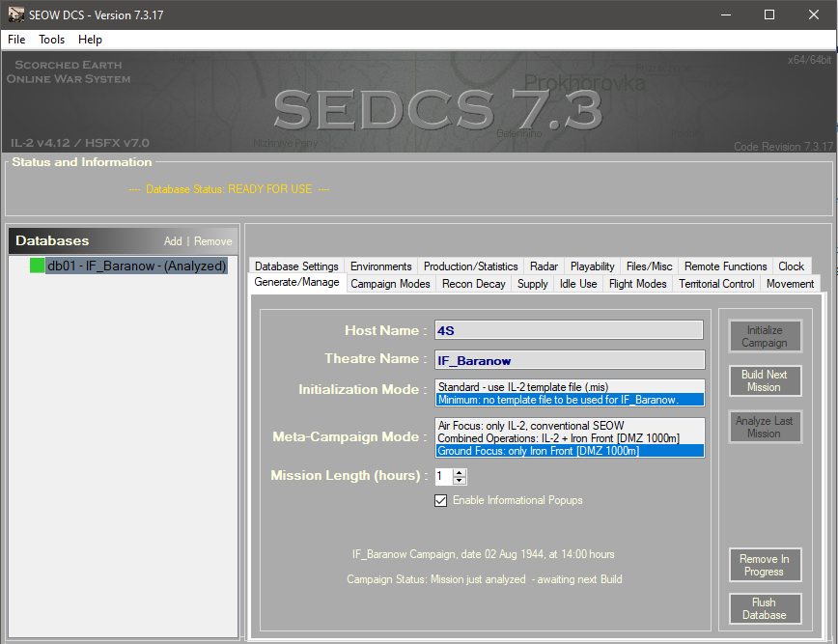Image resolution: width=838 pixels, height=644 pixels.
Task: Open the Territorial Control tab
Action: pyautogui.click(x=716, y=284)
